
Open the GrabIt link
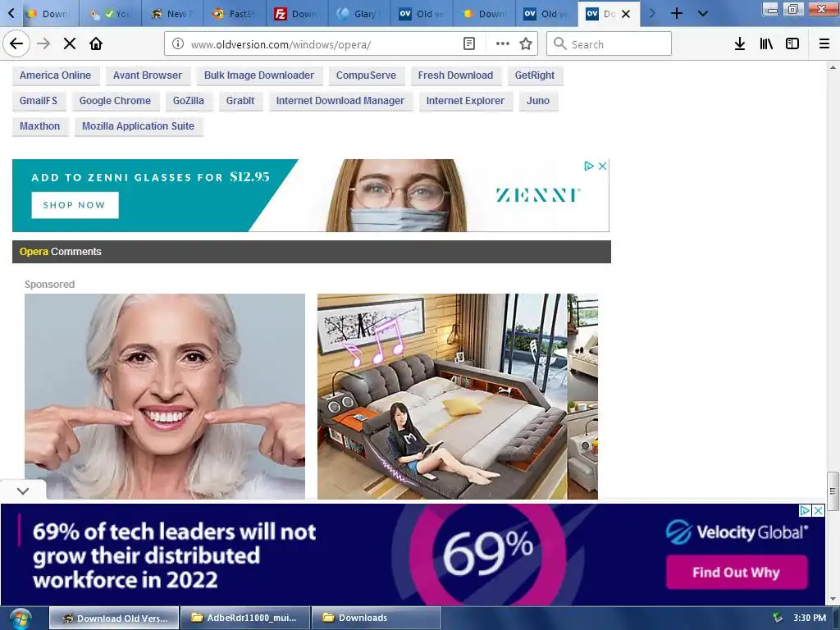pos(240,101)
